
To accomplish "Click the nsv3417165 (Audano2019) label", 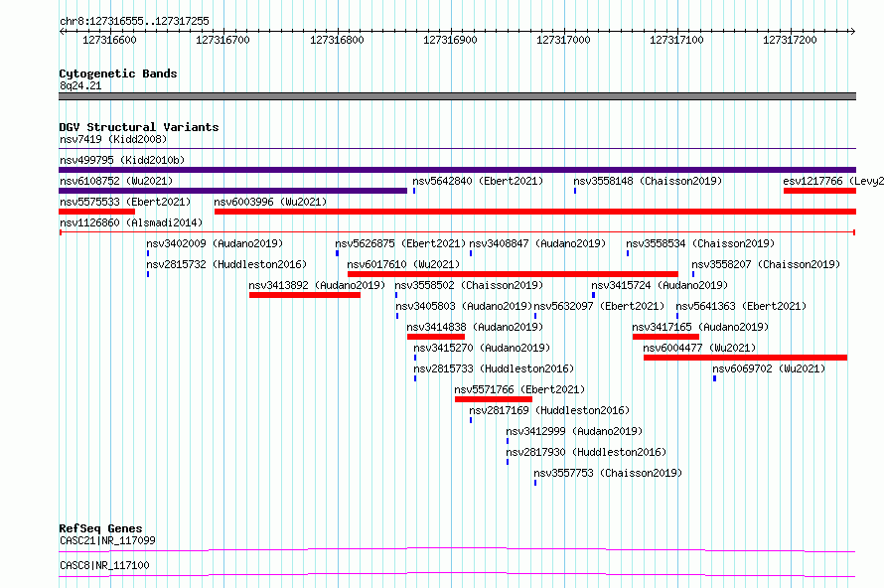I will [700, 327].
